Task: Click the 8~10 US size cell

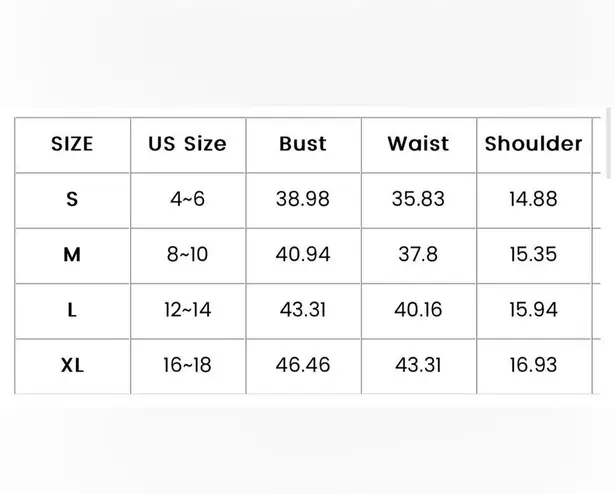Action: coord(188,255)
